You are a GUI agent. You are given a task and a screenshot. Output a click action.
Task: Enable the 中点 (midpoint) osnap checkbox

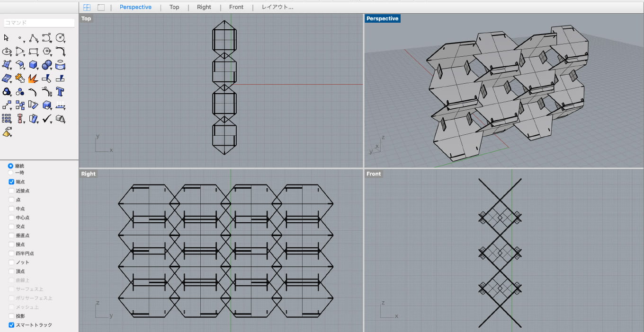[x=11, y=209]
